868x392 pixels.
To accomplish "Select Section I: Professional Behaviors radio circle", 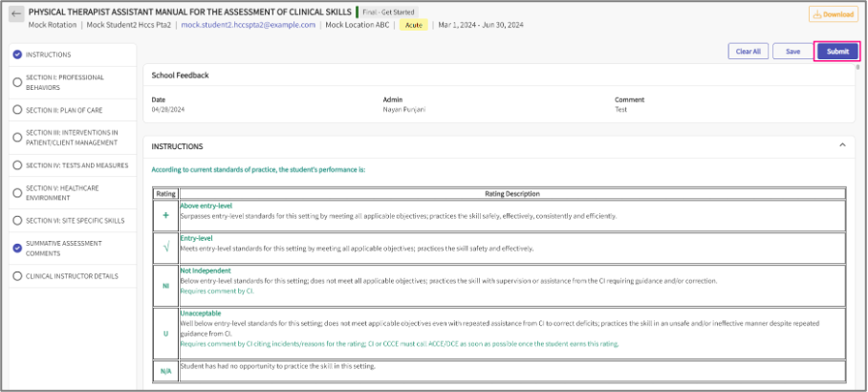I will coord(17,82).
